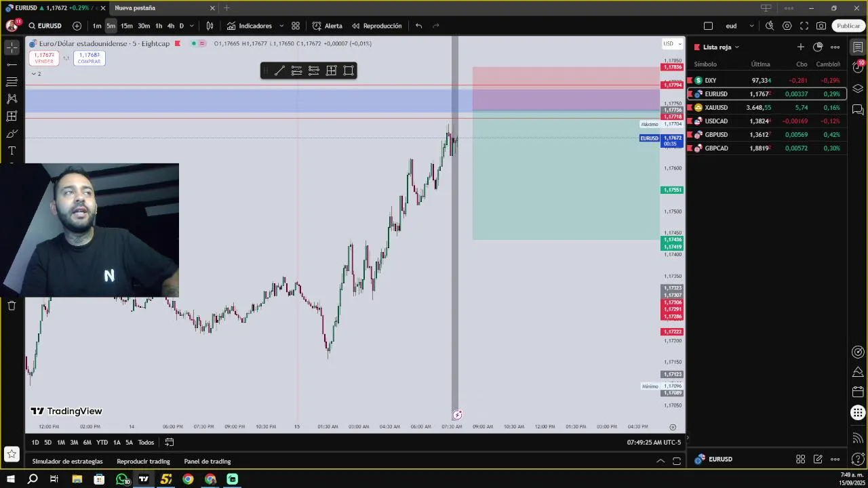The image size is (868, 488).
Task: Pick rectangle tool in floating toolbar
Action: click(349, 70)
